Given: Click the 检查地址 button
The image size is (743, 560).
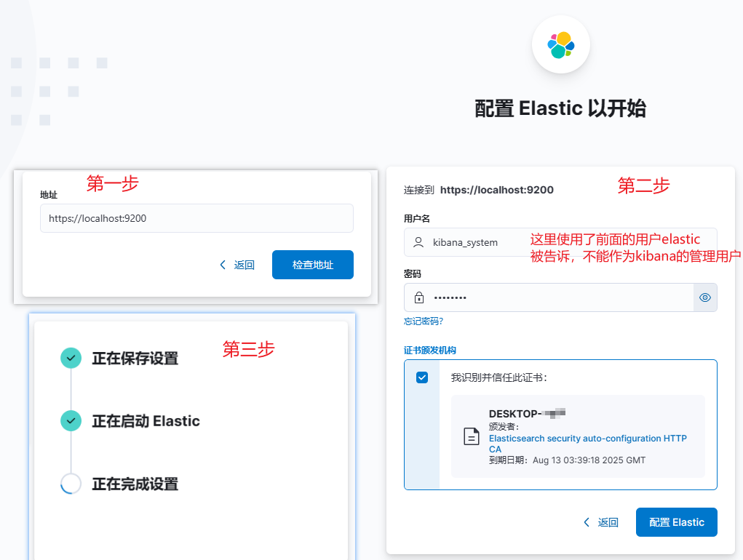Looking at the screenshot, I should (312, 265).
